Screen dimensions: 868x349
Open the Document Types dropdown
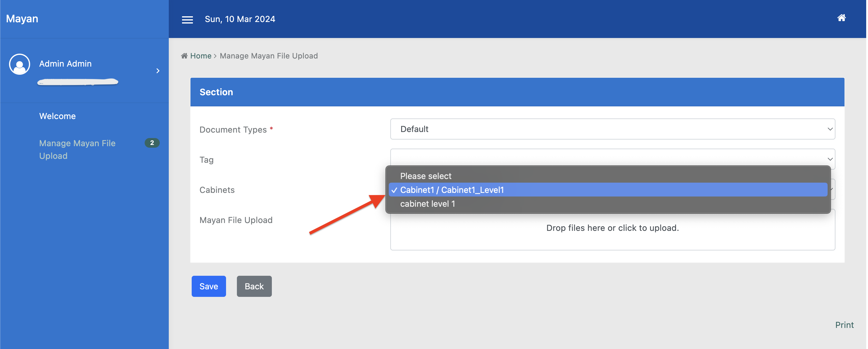(x=612, y=129)
